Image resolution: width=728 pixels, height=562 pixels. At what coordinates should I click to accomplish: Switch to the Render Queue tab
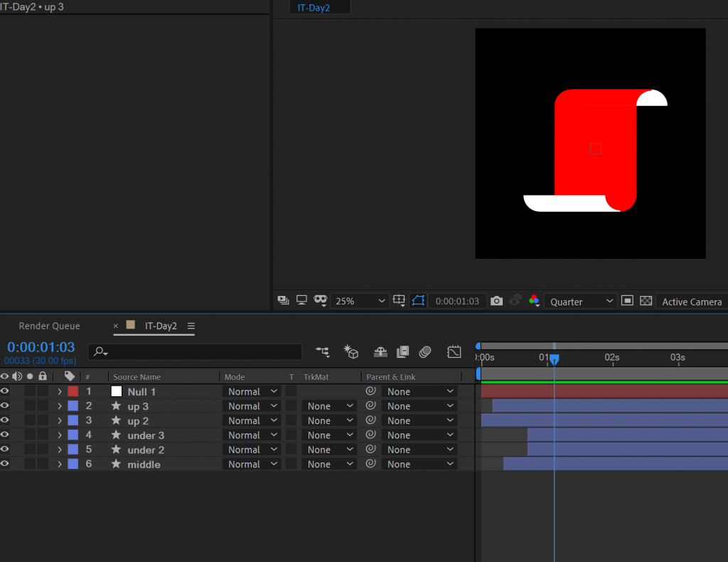(49, 326)
